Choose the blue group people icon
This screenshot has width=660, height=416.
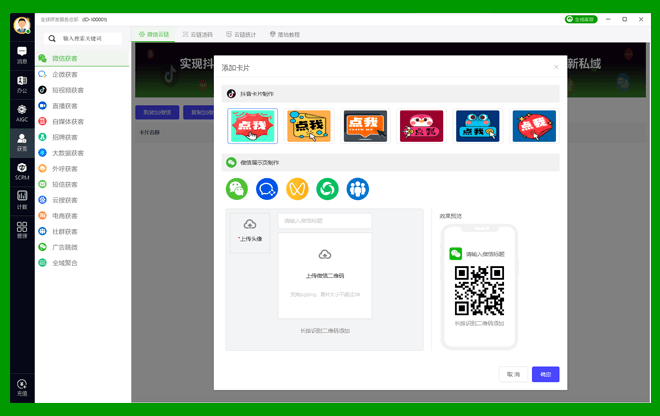coord(357,188)
